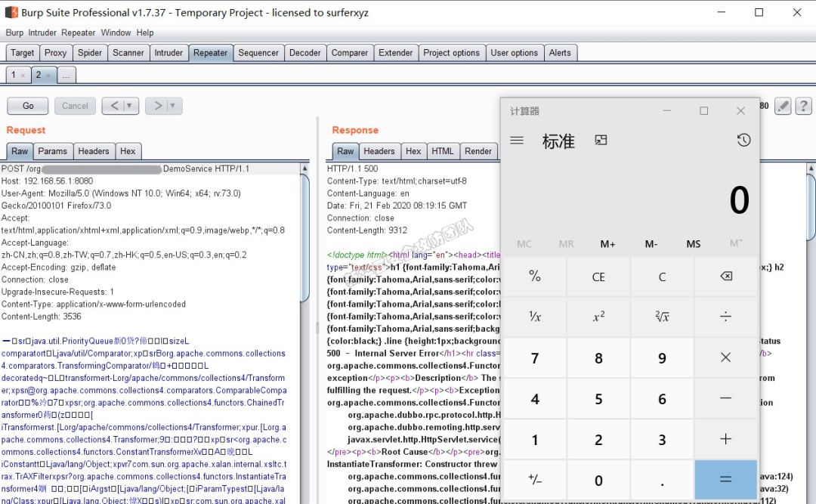Click calculator digit 7 key
This screenshot has width=816, height=504.
[x=534, y=357]
